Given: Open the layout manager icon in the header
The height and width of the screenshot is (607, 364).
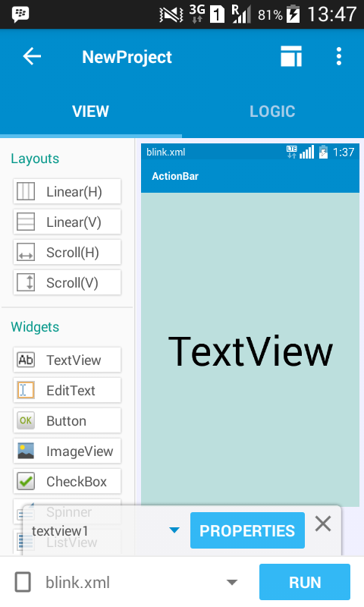Looking at the screenshot, I should point(291,56).
